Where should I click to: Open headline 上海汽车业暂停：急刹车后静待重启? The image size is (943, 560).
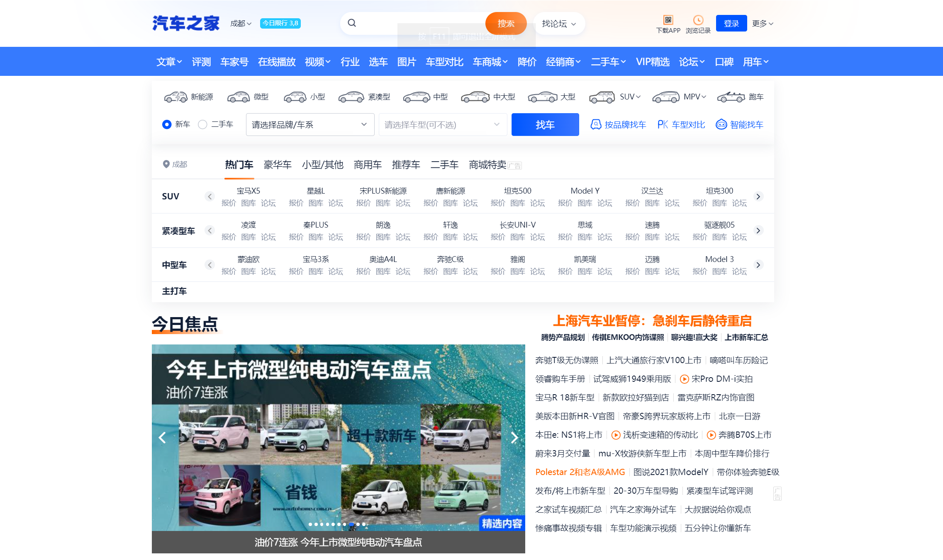coord(652,321)
